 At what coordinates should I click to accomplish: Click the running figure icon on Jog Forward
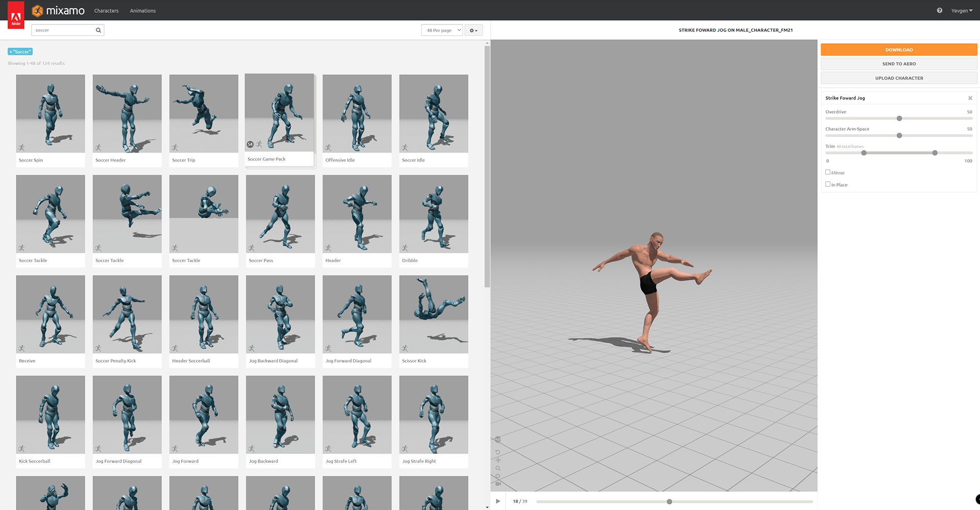(x=175, y=449)
